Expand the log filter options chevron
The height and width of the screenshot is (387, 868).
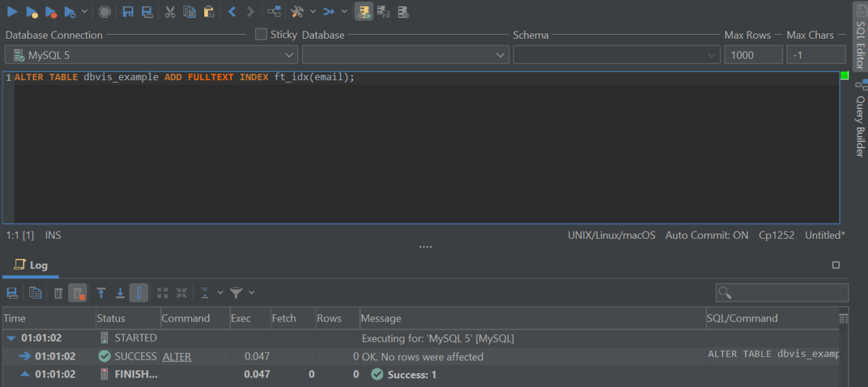(252, 292)
